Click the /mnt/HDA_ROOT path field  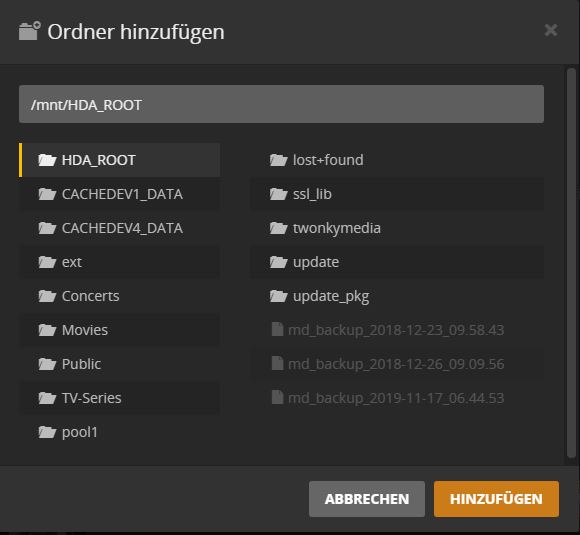281,104
